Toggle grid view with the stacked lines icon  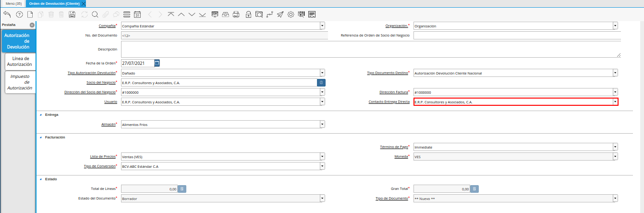pos(127,14)
